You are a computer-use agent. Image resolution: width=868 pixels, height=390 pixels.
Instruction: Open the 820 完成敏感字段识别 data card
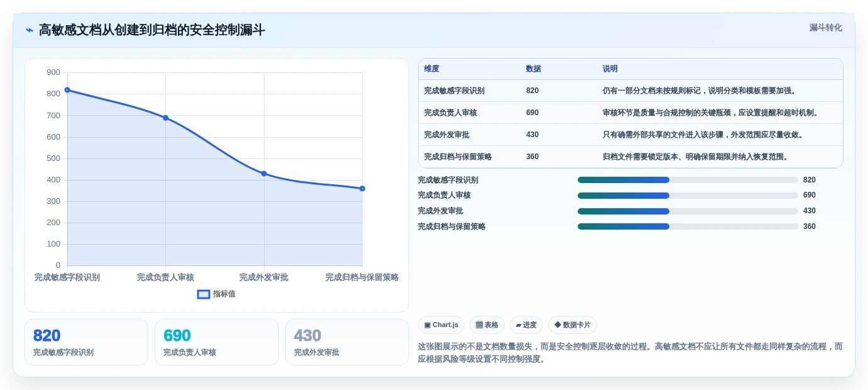coord(86,342)
